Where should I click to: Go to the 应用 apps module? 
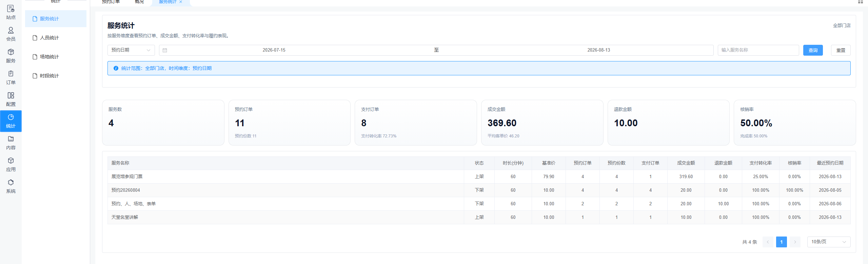tap(11, 165)
